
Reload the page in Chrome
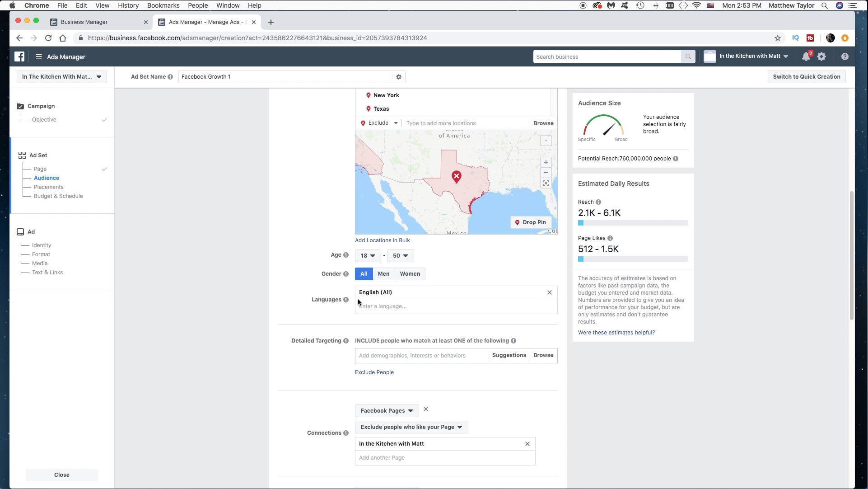(48, 38)
